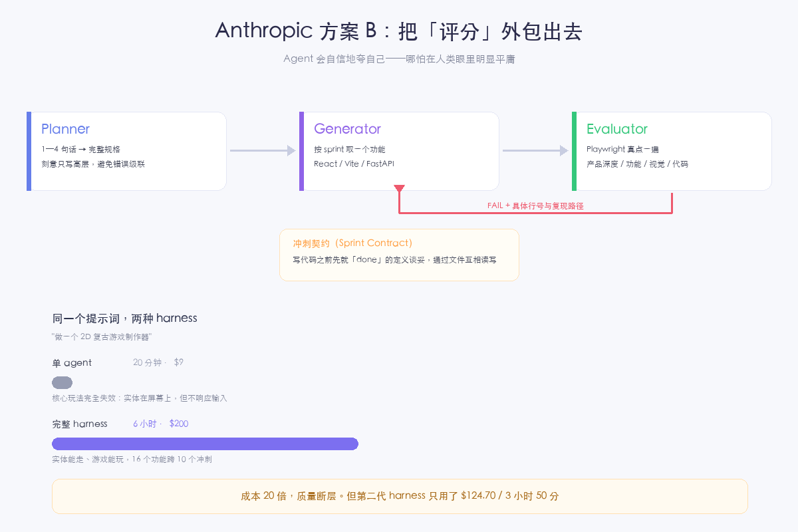Click the "完整 harness" label

[80, 424]
